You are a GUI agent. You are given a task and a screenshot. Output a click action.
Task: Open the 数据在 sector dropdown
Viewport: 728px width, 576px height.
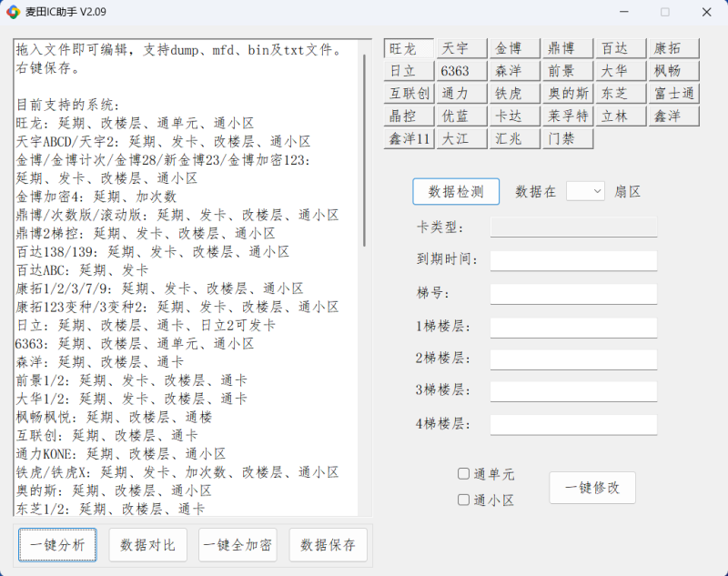(x=585, y=192)
